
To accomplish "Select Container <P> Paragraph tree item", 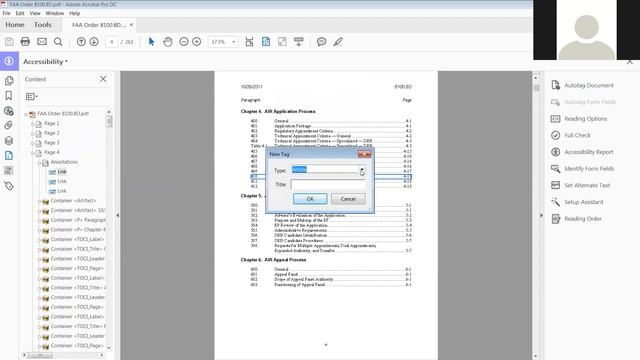I will tap(78, 220).
